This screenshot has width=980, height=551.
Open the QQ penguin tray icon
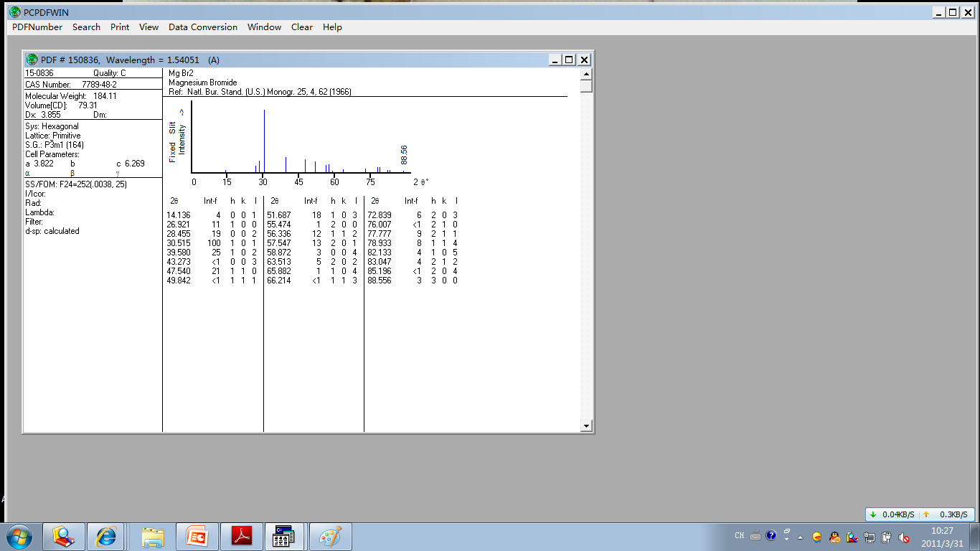pyautogui.click(x=834, y=537)
